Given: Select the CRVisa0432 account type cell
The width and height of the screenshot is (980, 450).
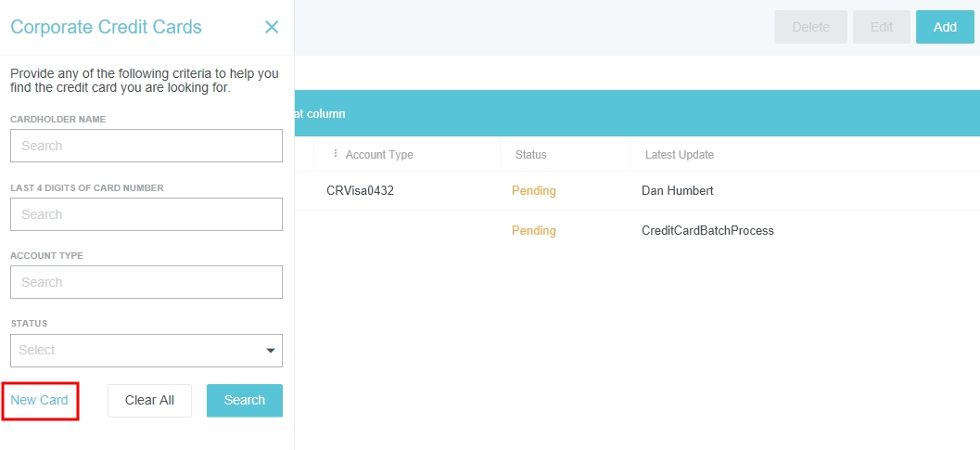Looking at the screenshot, I should pos(361,191).
